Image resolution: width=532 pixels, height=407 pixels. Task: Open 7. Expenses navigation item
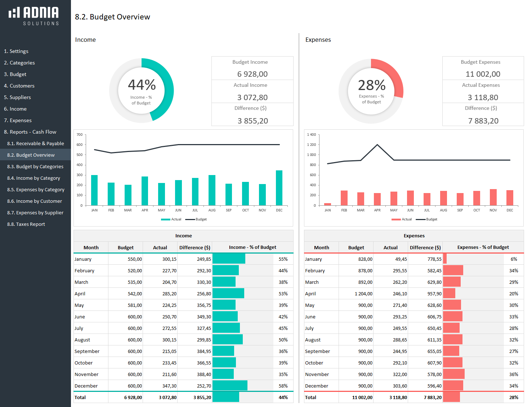pyautogui.click(x=18, y=120)
